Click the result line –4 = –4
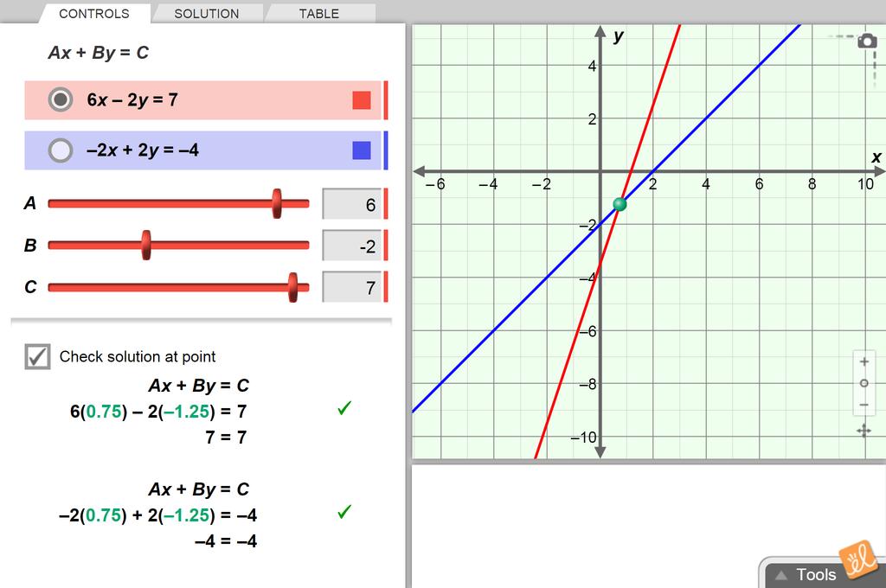Screen dimensions: 886x588 coord(226,541)
